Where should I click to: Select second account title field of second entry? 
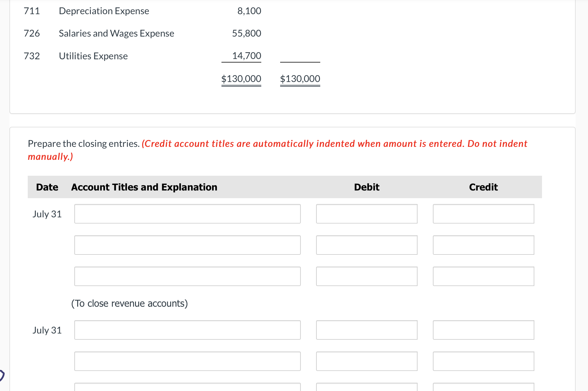pos(187,361)
